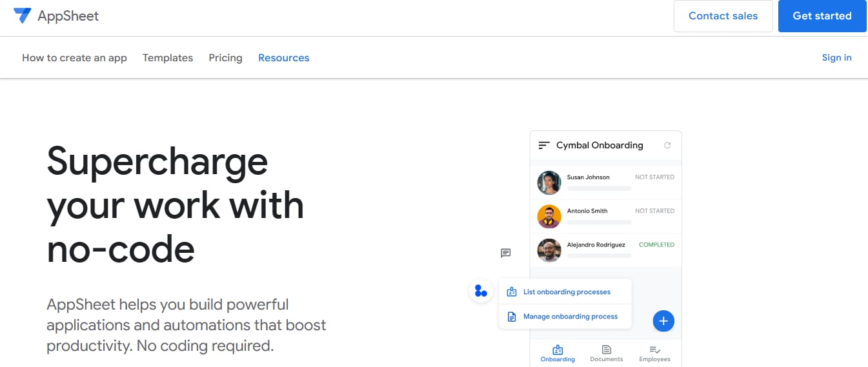
Task: Click the Employees tab label
Action: (x=654, y=359)
